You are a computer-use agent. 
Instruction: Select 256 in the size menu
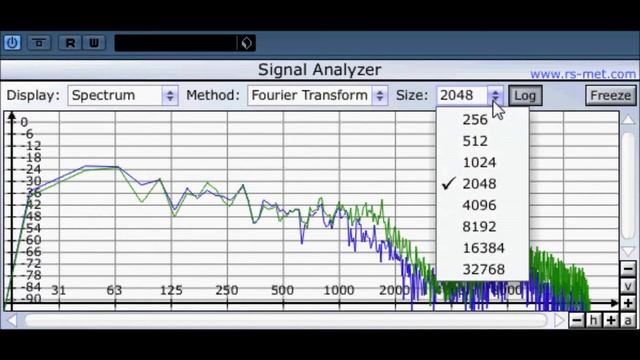coord(482,120)
